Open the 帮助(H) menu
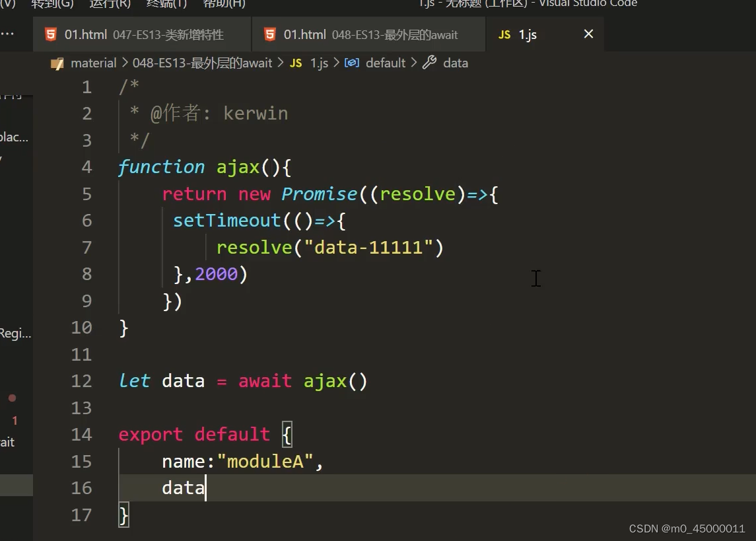Screen dimensions: 756x541 pos(223,5)
